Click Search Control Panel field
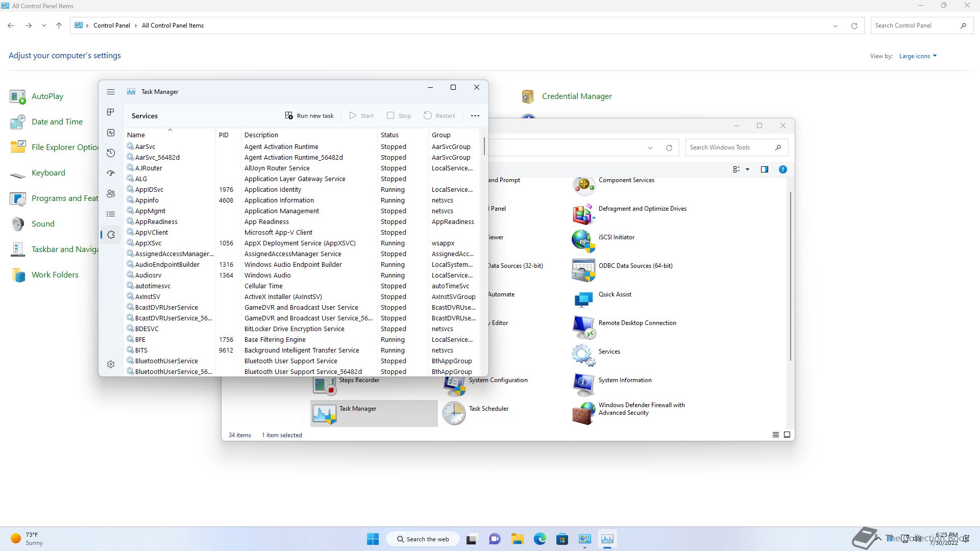This screenshot has height=551, width=980. [921, 26]
